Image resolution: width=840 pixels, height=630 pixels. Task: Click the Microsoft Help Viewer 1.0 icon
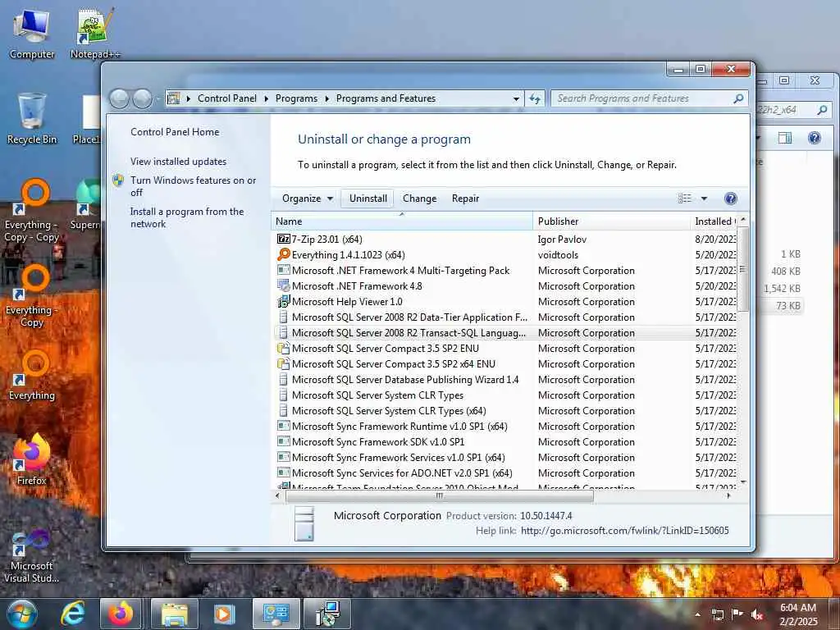[283, 302]
